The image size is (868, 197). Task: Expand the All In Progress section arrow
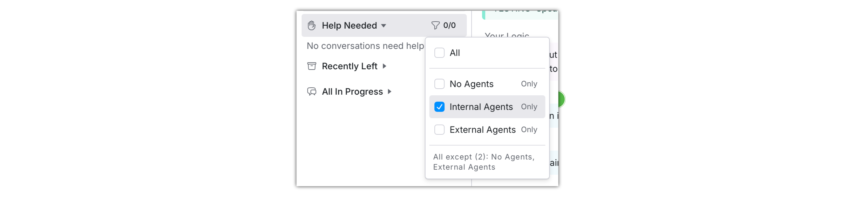[390, 92]
